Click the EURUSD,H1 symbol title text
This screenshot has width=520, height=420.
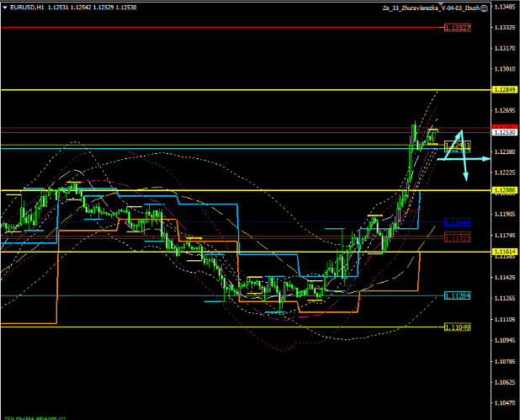pos(25,7)
